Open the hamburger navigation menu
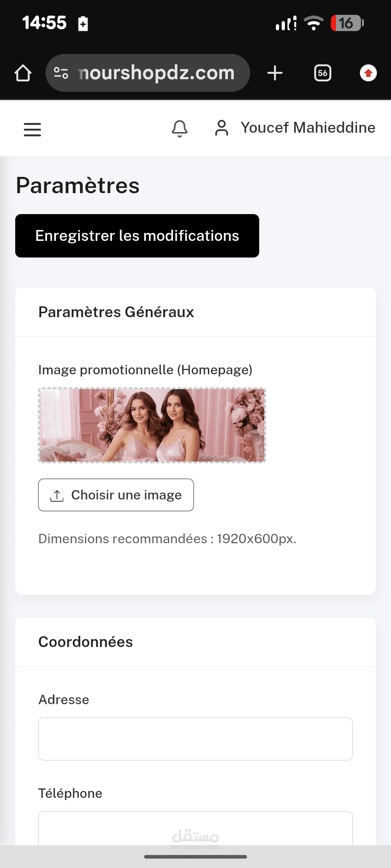 point(32,129)
